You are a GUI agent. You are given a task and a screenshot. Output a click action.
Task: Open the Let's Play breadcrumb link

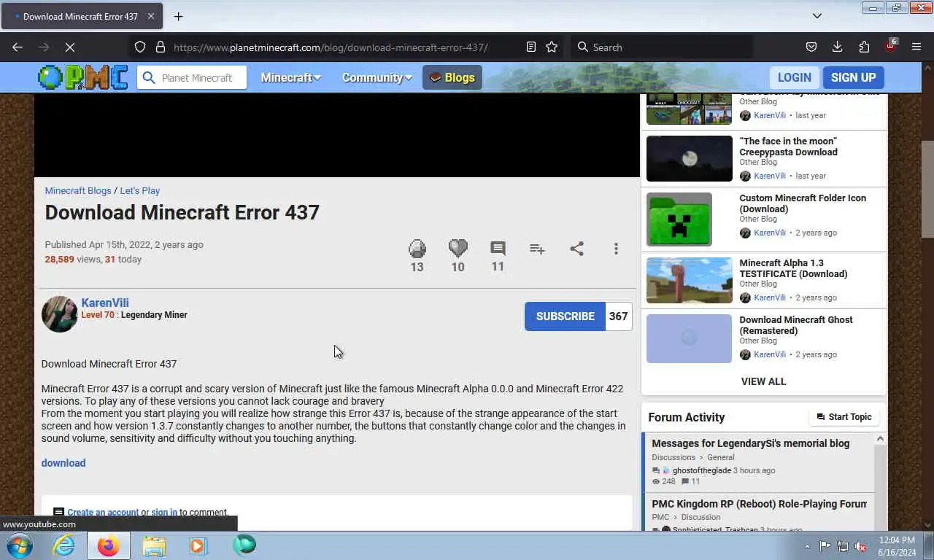(x=139, y=190)
